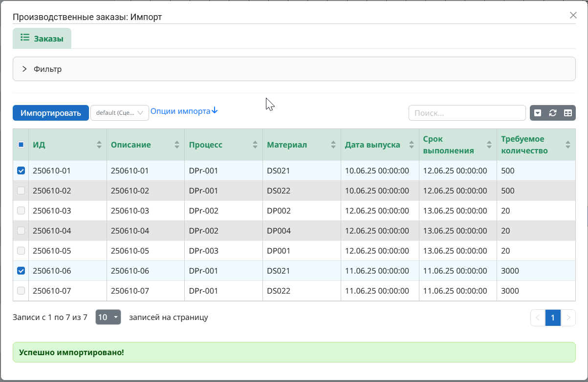Click the dark dropdown caret toolbar icon
Screen dimensions: 588x382
click(x=538, y=113)
